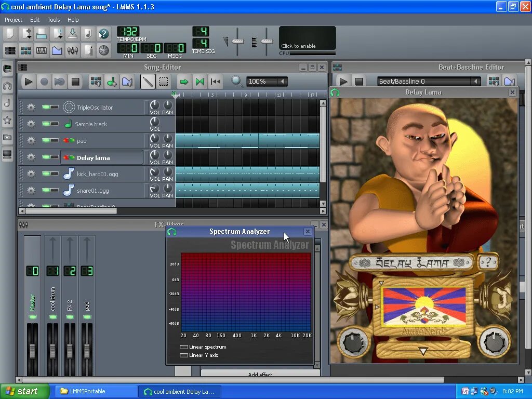
Task: Show the Piano Roll icon
Action: (42, 50)
